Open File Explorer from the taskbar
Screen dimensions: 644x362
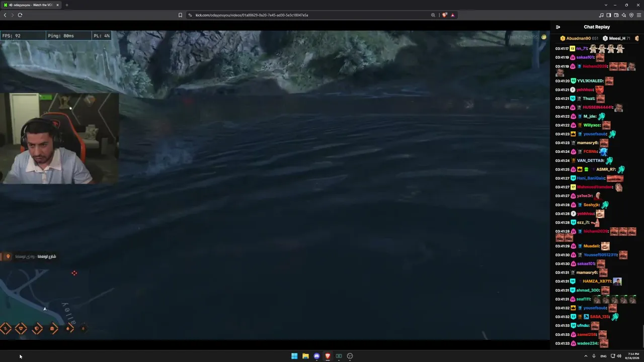[305, 356]
